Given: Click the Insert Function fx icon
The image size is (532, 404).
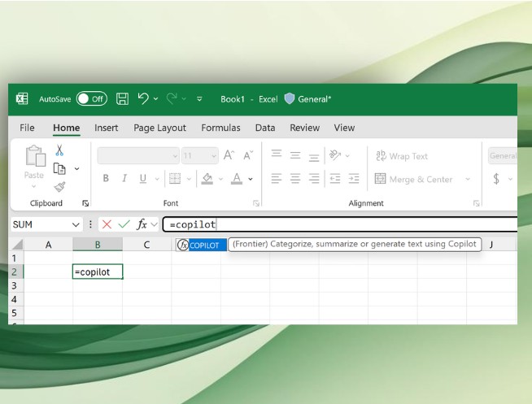Looking at the screenshot, I should 142,224.
